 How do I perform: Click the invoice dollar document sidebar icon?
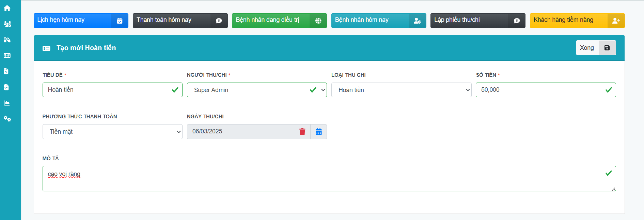(6, 71)
